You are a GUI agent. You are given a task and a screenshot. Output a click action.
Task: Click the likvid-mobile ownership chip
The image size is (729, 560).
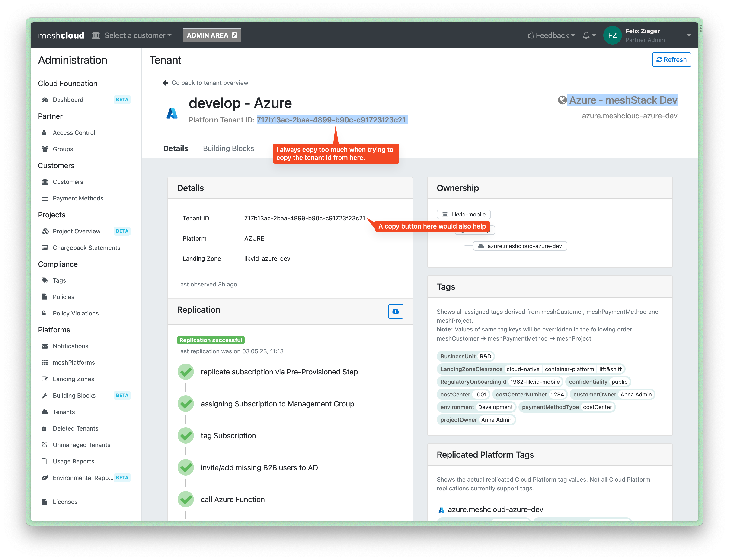click(x=464, y=214)
